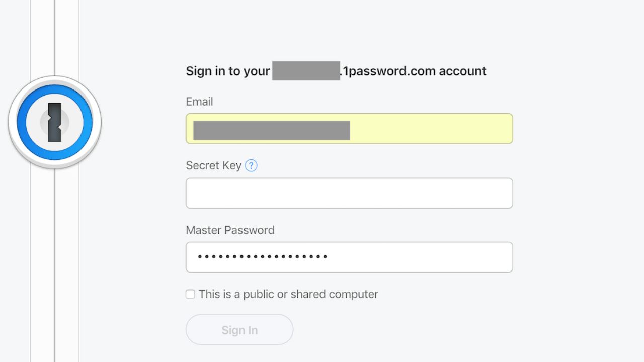644x362 pixels.
Task: Focus the Email input field
Action: tap(430, 129)
